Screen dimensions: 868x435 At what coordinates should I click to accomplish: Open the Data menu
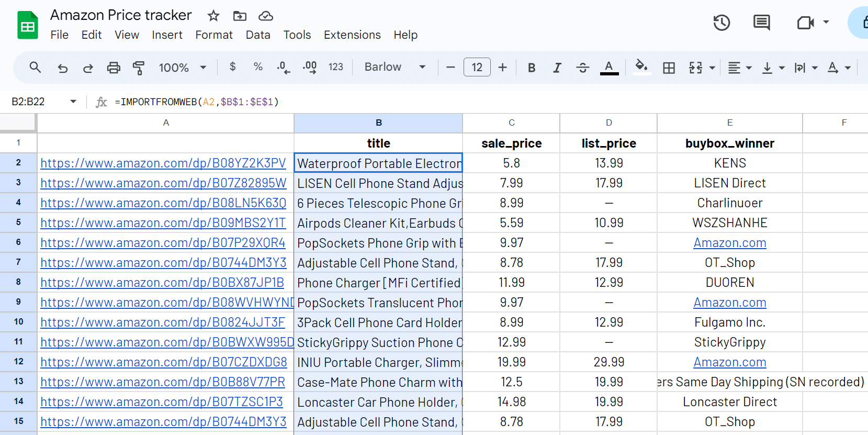click(258, 35)
